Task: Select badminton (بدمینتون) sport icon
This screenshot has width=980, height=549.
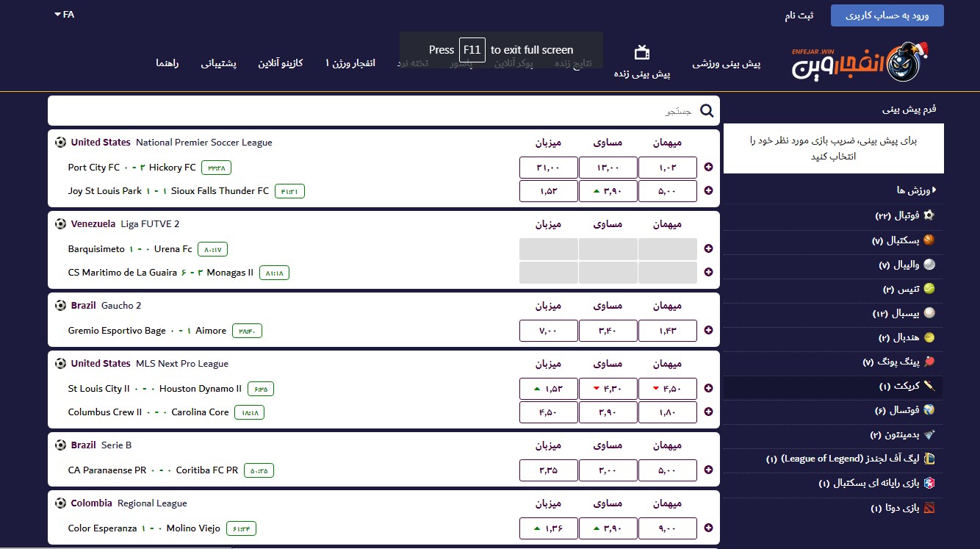Action: (x=929, y=434)
